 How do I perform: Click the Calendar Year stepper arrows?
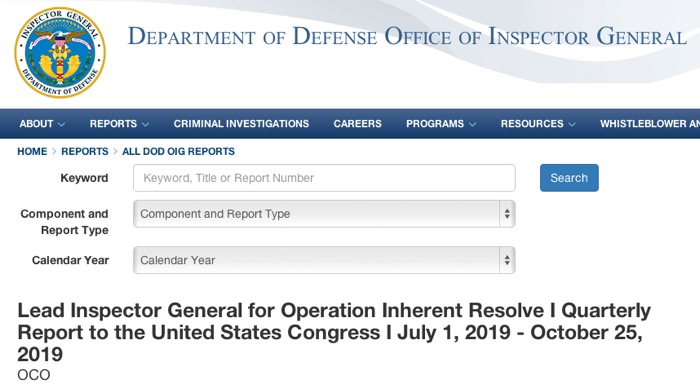pos(507,260)
